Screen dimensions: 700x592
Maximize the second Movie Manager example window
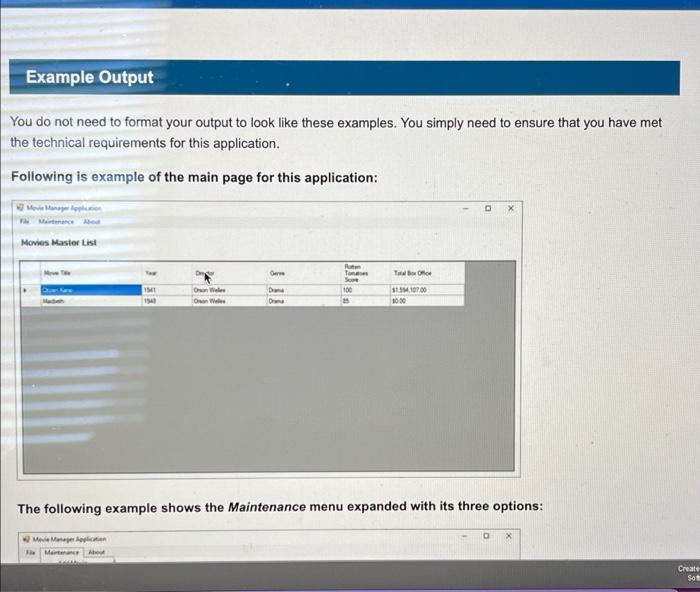point(486,536)
